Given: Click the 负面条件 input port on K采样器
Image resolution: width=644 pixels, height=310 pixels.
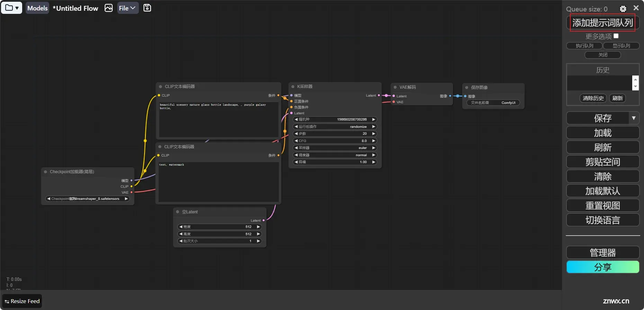Looking at the screenshot, I should pos(292,107).
